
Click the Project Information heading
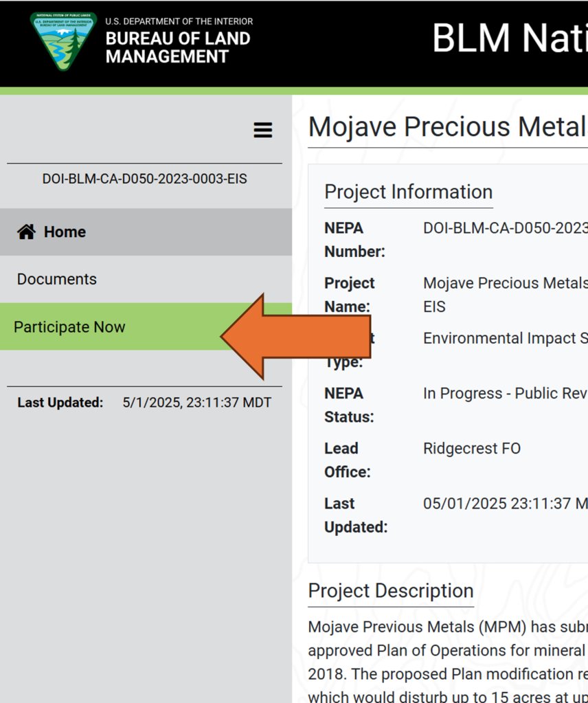(408, 192)
